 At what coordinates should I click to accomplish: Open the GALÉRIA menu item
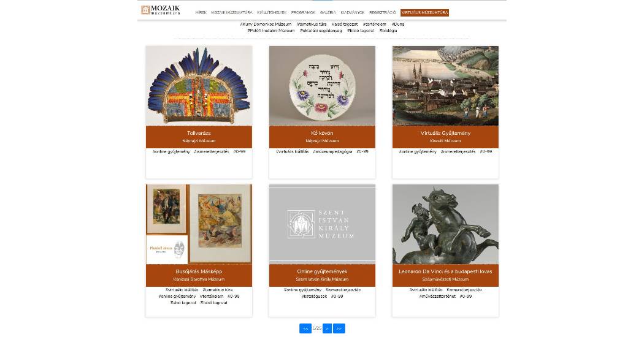[x=328, y=13]
